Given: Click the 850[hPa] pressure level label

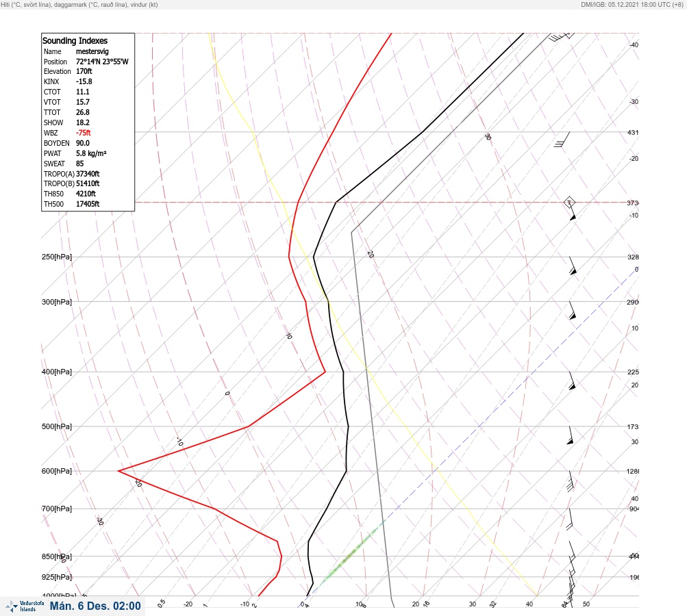Looking at the screenshot, I should (x=57, y=557).
